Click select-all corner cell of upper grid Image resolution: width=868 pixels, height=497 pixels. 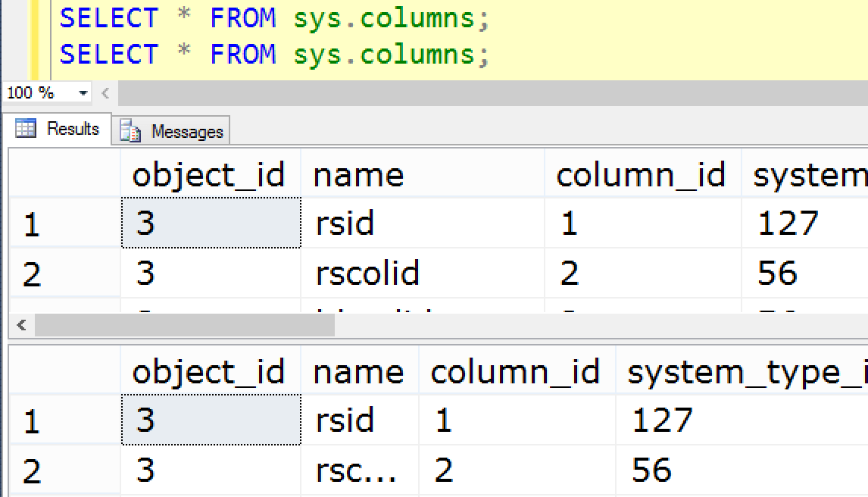(64, 176)
